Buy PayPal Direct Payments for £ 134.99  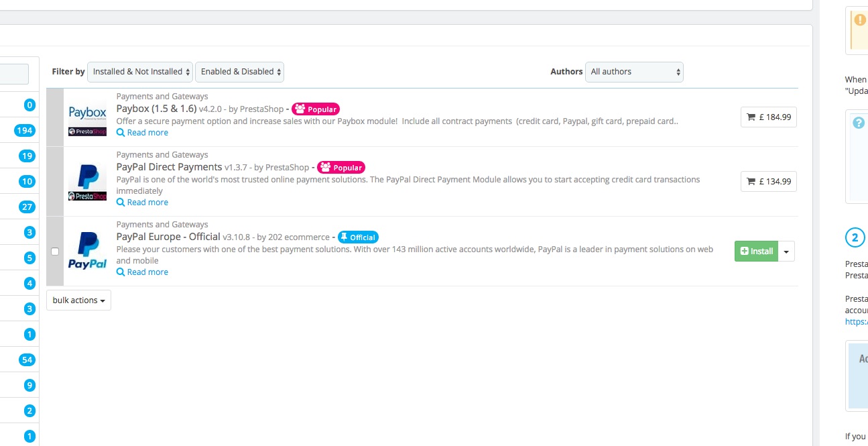point(769,182)
